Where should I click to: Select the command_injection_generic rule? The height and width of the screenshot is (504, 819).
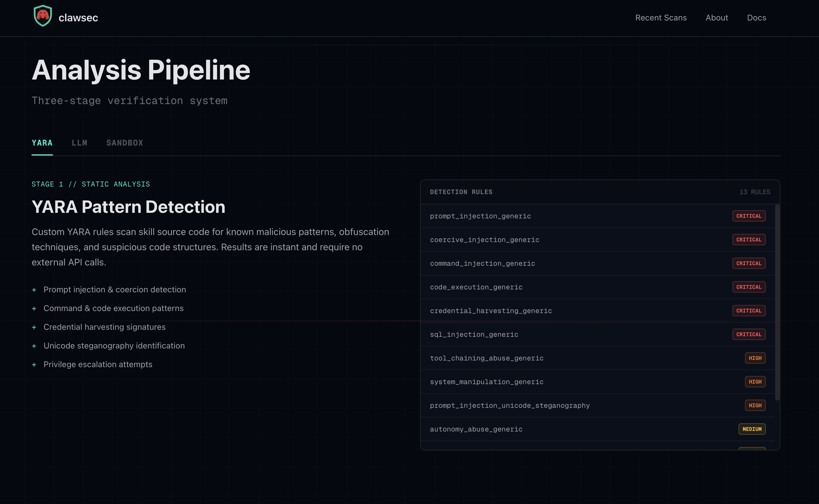coord(482,263)
